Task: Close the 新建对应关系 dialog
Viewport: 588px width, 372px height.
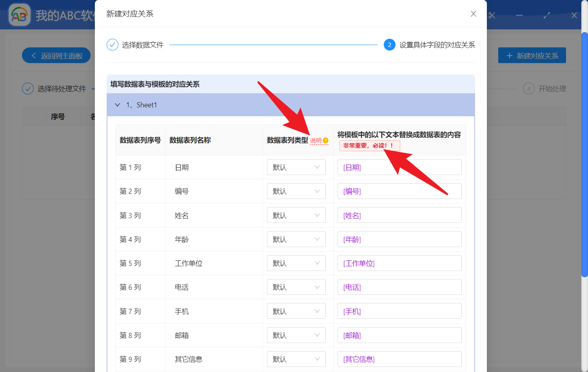Action: (x=473, y=13)
